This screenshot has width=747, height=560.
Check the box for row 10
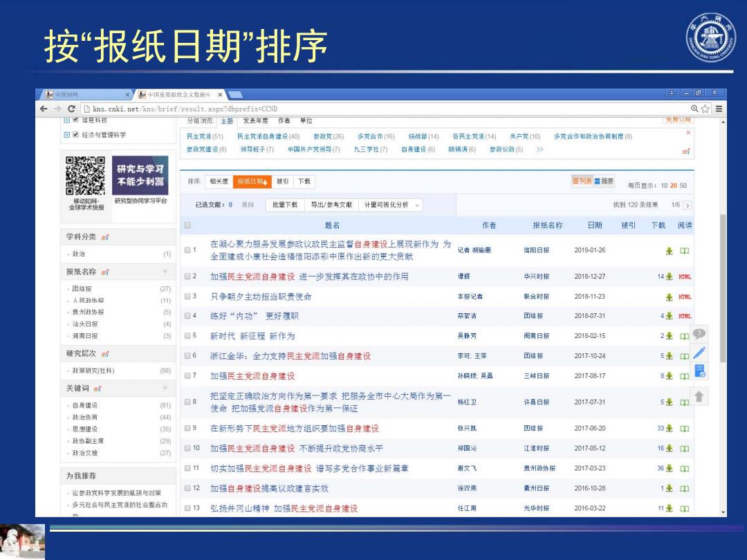point(187,448)
